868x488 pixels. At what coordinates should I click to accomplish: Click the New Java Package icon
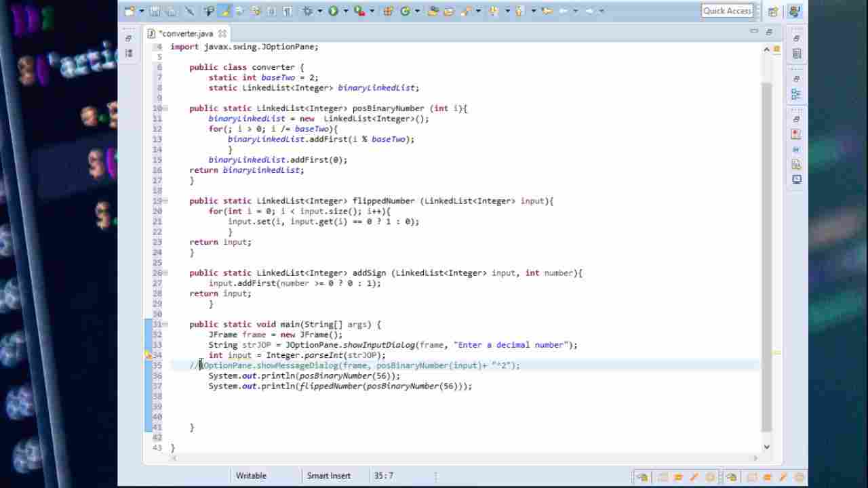coord(388,11)
